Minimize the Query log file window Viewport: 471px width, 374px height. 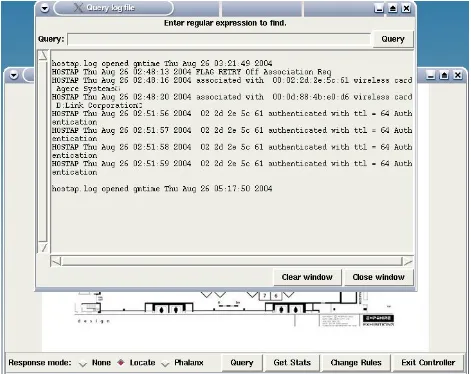pyautogui.click(x=379, y=8)
